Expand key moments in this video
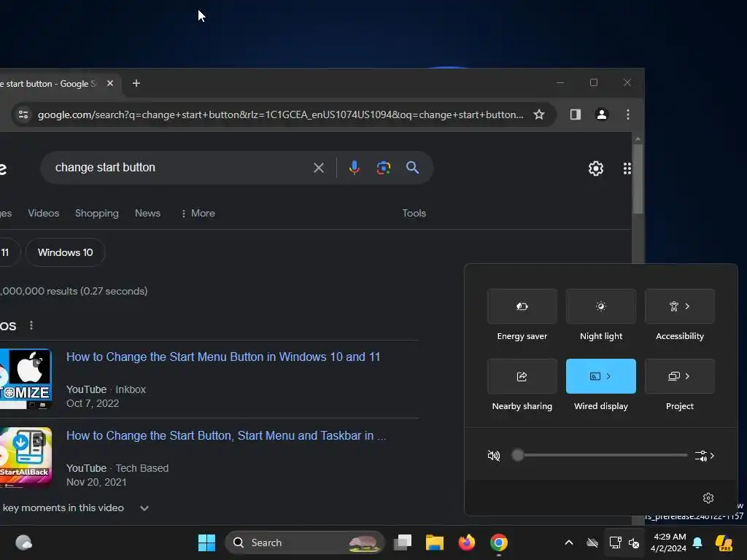Viewport: 747px width, 560px height. click(x=144, y=508)
